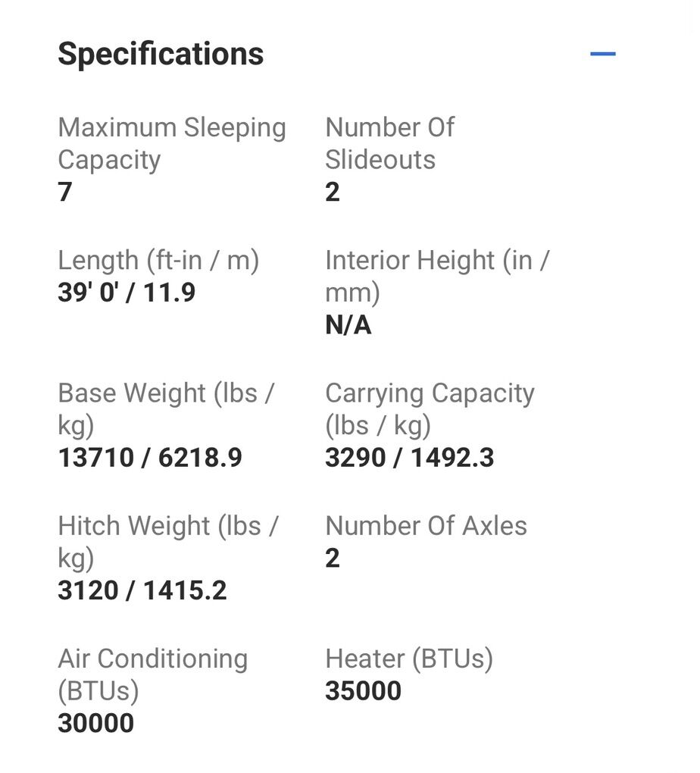Click the Base Weight label

(x=165, y=409)
